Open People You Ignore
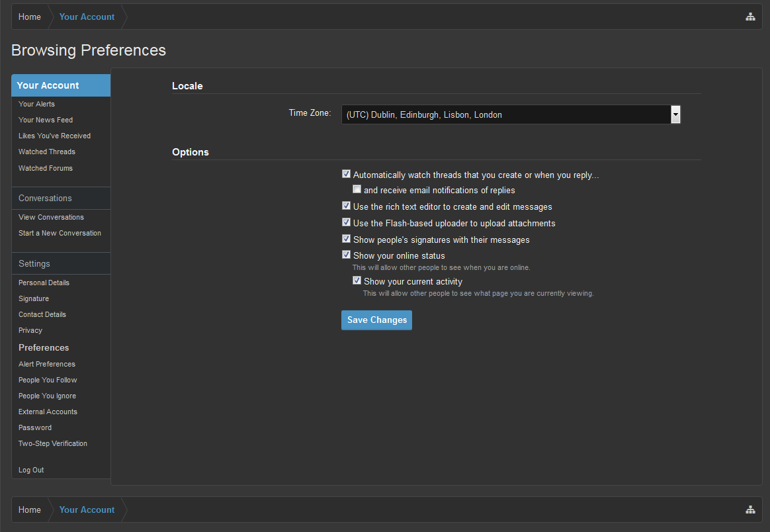This screenshot has height=532, width=770. click(47, 396)
